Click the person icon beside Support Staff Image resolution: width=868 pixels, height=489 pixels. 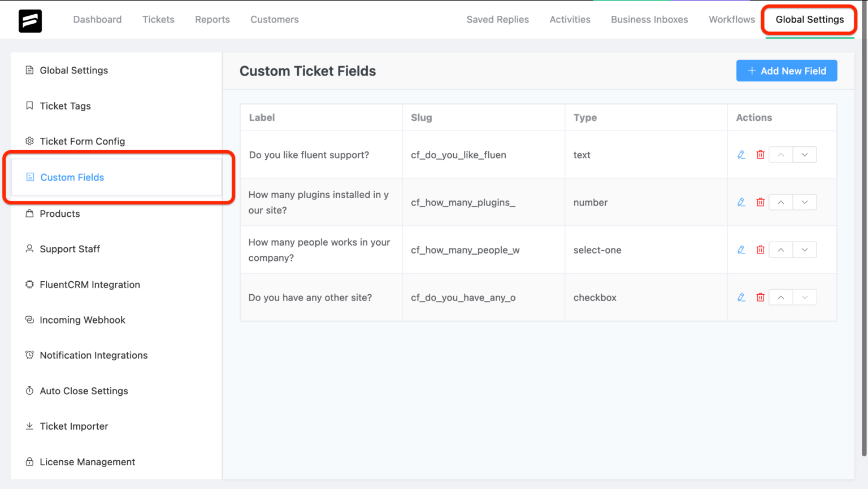pos(29,248)
